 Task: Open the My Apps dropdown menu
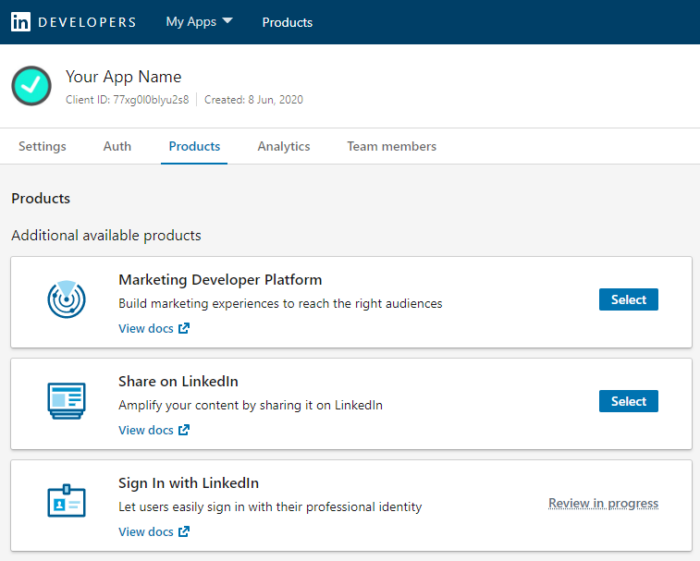[199, 22]
